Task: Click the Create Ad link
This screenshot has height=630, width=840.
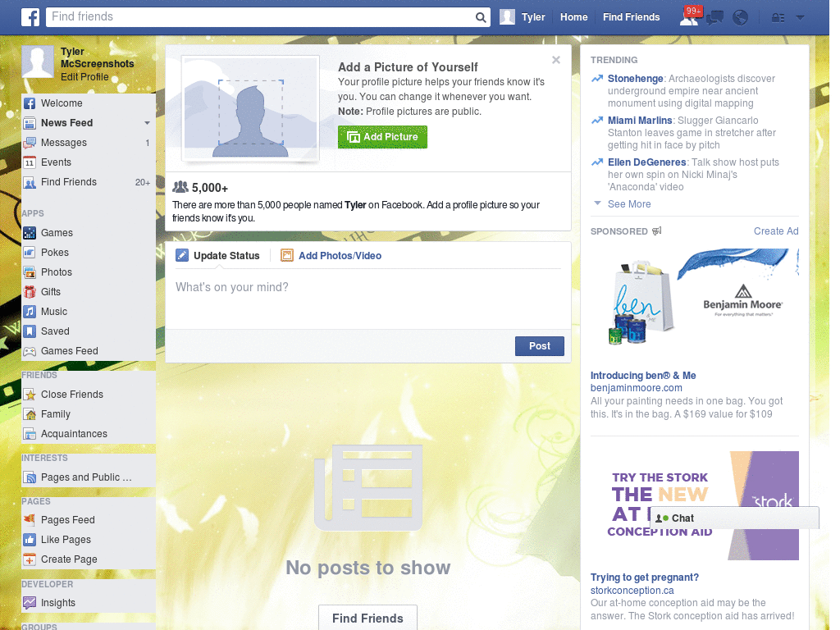Action: (x=776, y=231)
